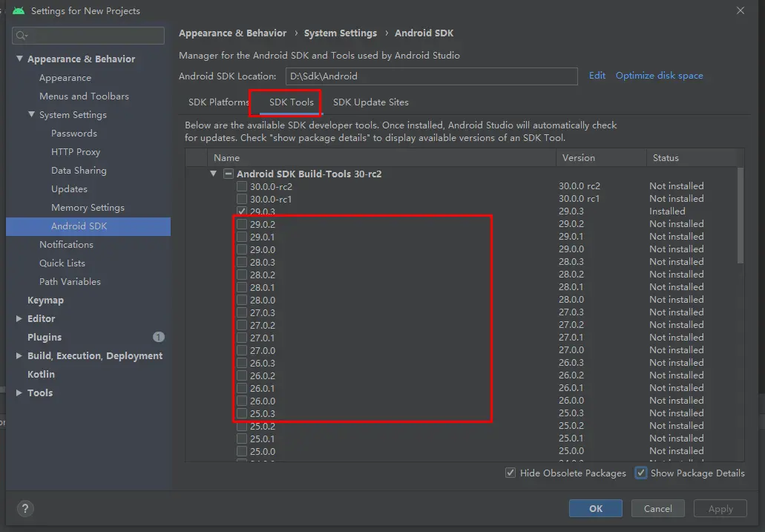Open Memory Settings page
Screen dimensions: 765x532
point(88,208)
